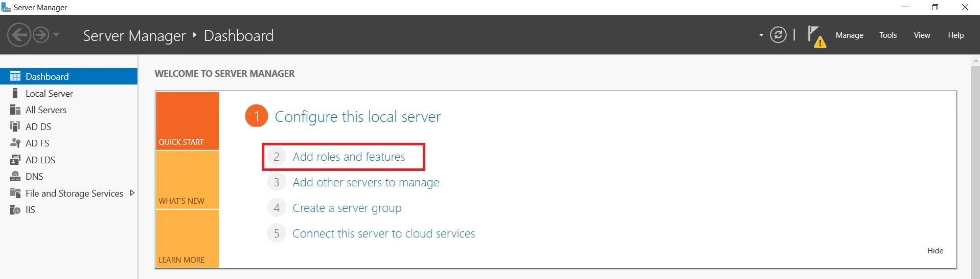Expand File and Storage Services submenu
The height and width of the screenshot is (279, 980).
(132, 193)
